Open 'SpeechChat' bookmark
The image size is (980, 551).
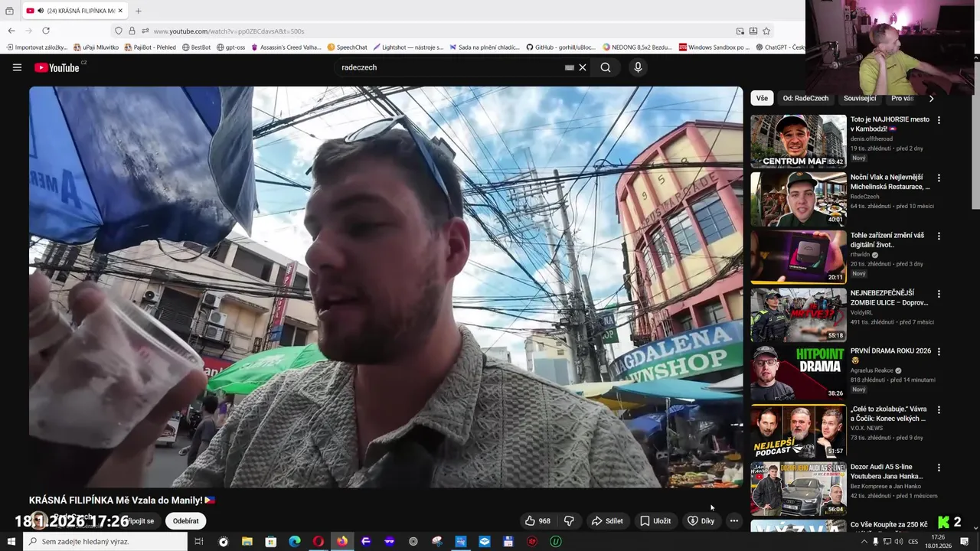(347, 47)
